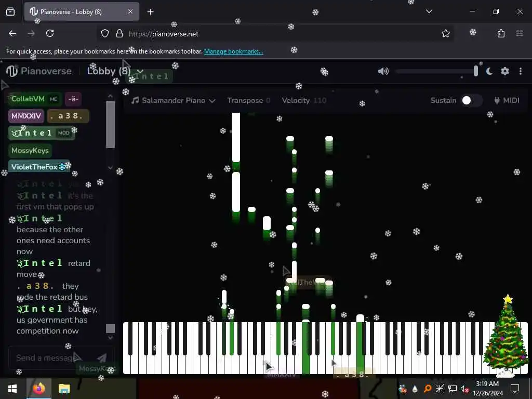
Task: Open the three-dot more options menu
Action: [x=521, y=71]
